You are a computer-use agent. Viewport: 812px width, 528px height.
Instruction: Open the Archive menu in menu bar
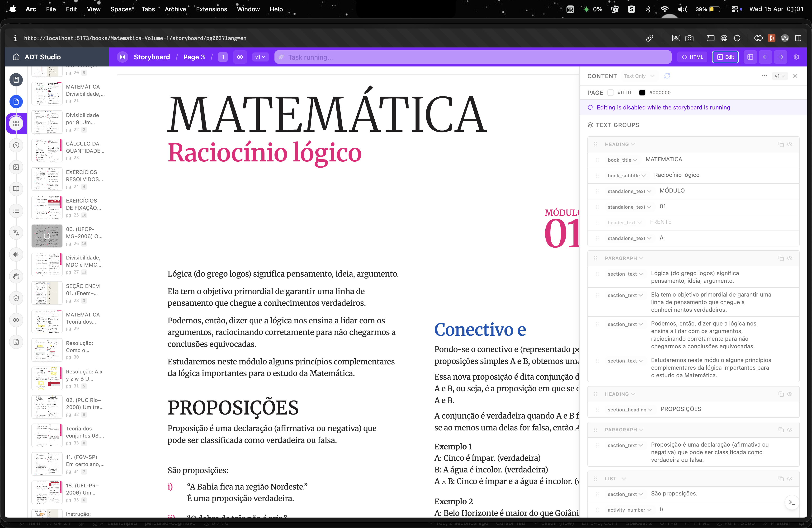pyautogui.click(x=175, y=9)
